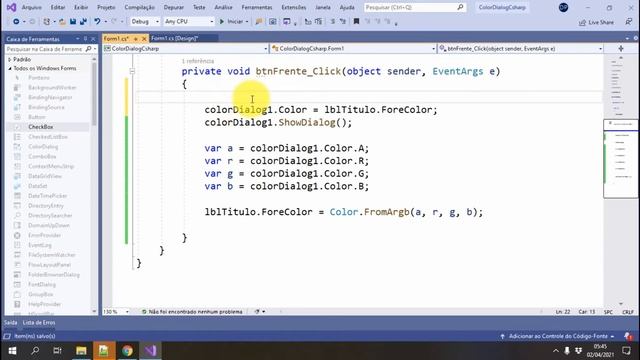
Task: Click the navigate backward toolbar icon
Action: click(x=16, y=21)
